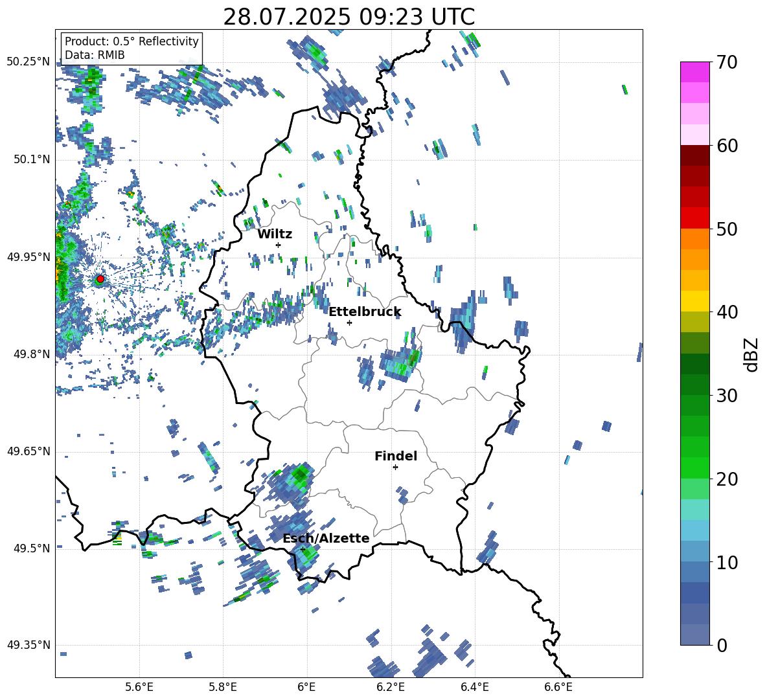Image resolution: width=767 pixels, height=700 pixels.
Task: Click the Findel station cross marker
Action: coord(395,468)
